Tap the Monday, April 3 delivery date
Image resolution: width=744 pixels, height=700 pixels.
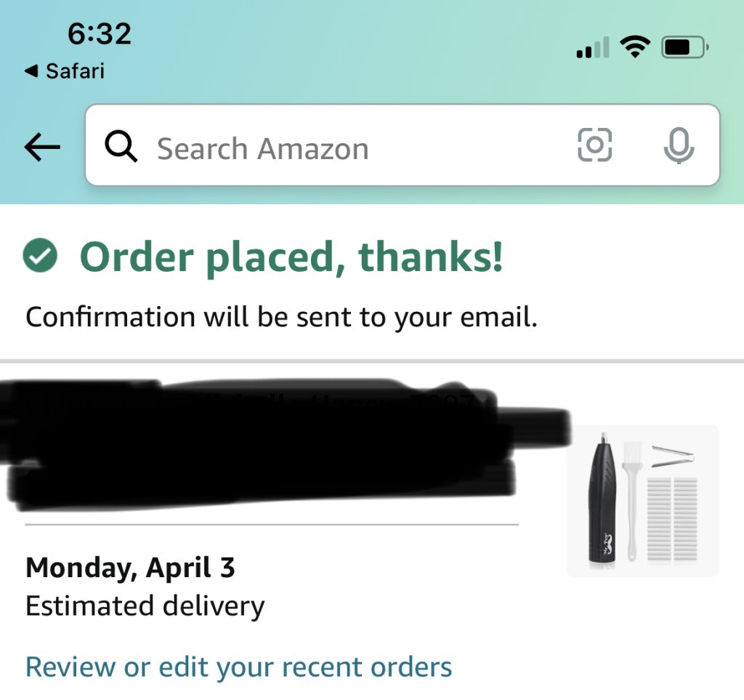click(130, 568)
